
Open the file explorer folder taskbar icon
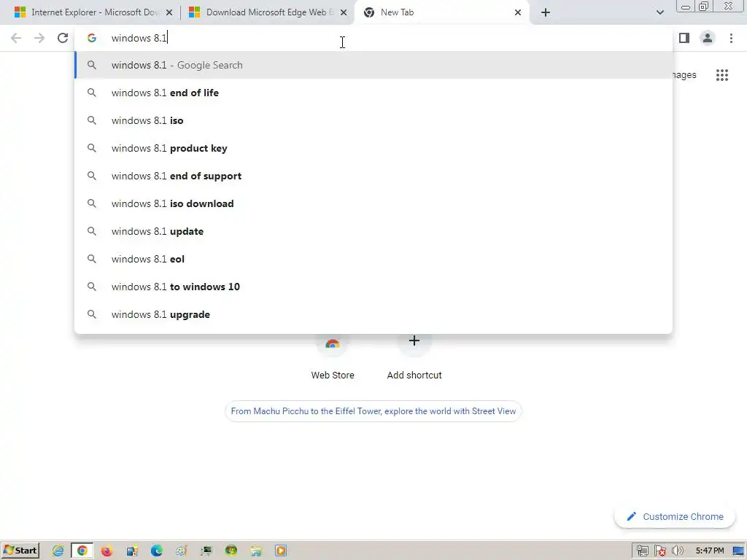[x=256, y=551]
